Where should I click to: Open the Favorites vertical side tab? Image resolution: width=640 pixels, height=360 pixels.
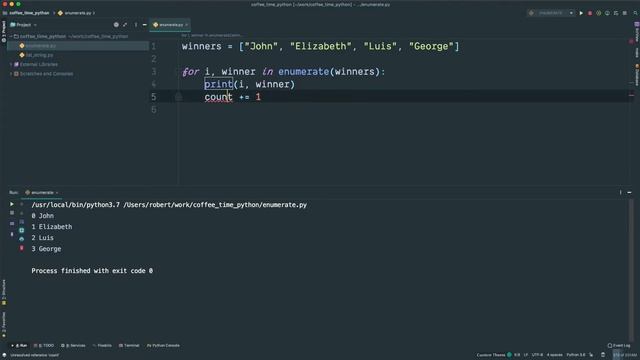click(x=4, y=324)
